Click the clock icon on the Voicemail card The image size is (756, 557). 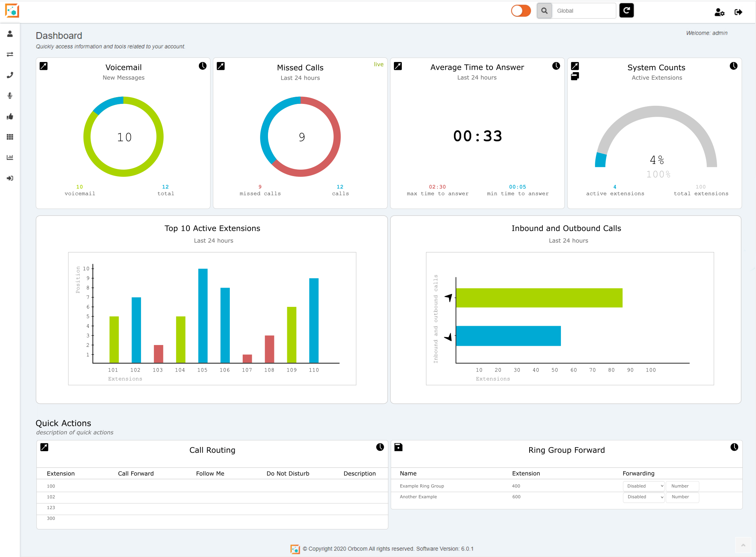(203, 66)
